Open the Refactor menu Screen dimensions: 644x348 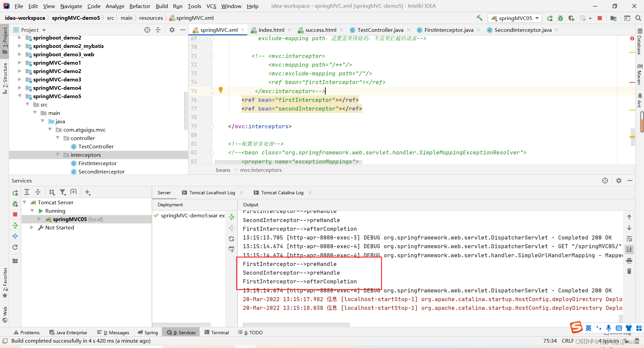tap(140, 6)
